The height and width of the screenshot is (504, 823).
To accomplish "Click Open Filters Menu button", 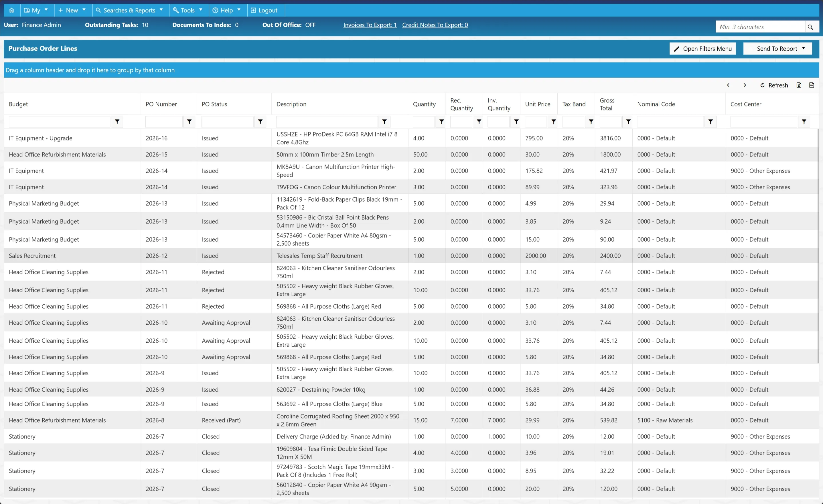I will 703,48.
